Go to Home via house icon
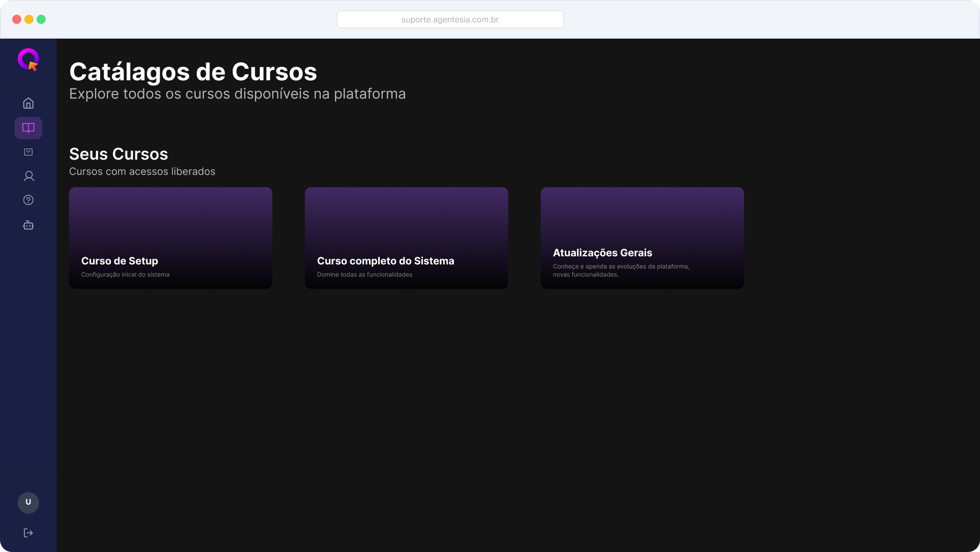The height and width of the screenshot is (552, 980). coord(28,103)
